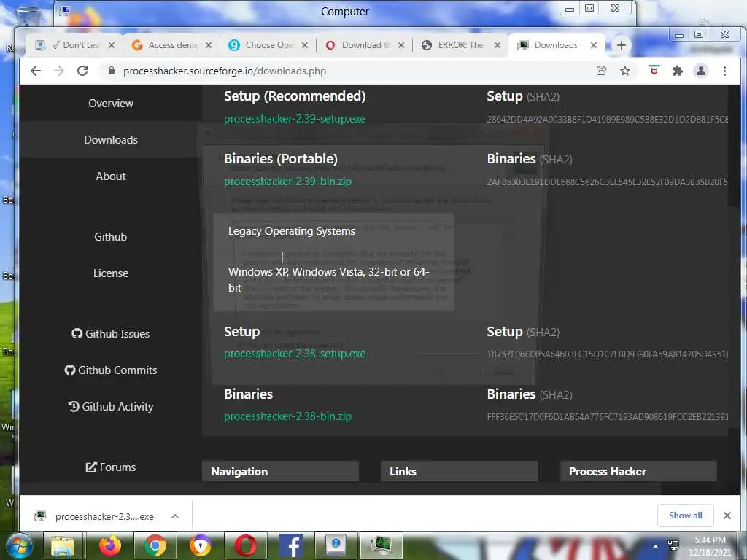Show hidden system tray icons

[x=656, y=546]
